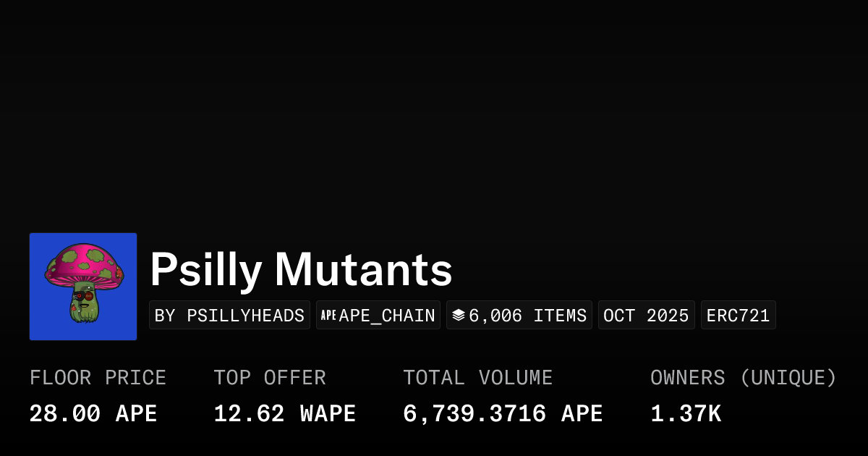Viewport: 868px width, 456px height.
Task: Click the stacked layers items icon
Action: click(459, 316)
